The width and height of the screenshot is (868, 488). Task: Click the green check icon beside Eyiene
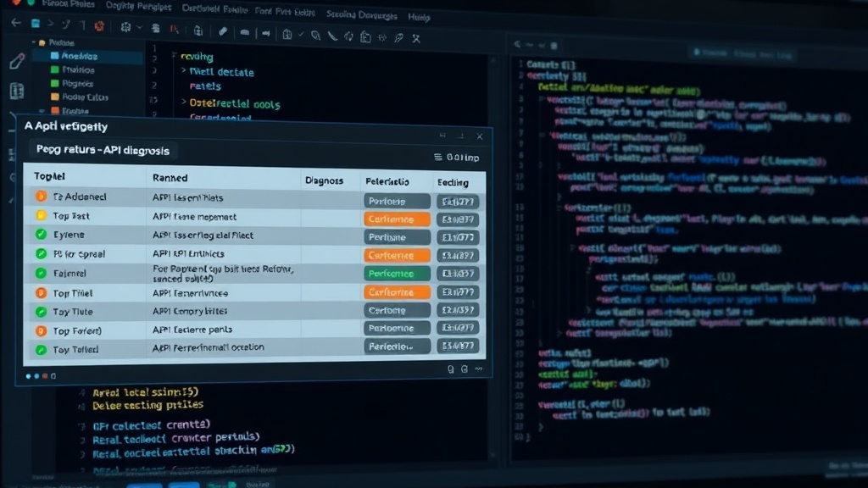(x=41, y=234)
